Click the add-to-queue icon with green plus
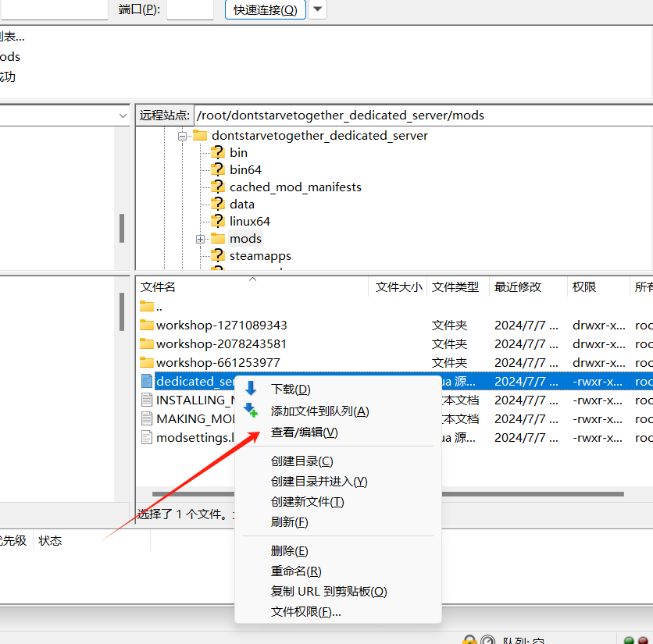653x644 pixels. point(251,410)
